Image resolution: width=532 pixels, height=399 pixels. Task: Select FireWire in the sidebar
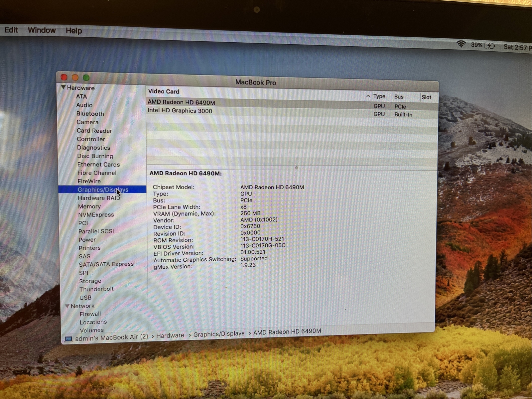(89, 181)
